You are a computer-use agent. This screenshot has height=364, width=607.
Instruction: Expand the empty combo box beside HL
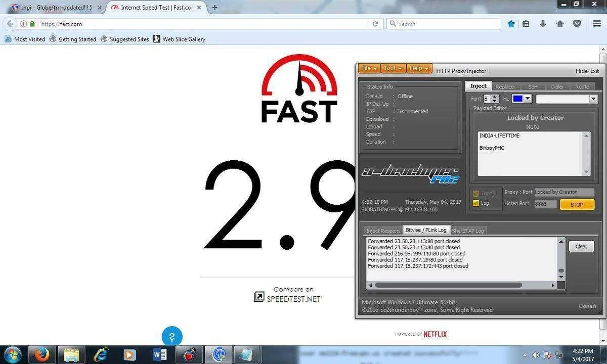click(567, 99)
